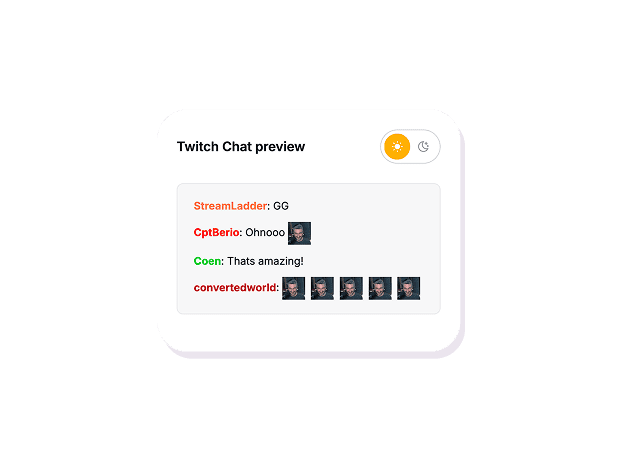Click the Ohnooo message text
Screen dimensions: 618x465
coord(265,232)
